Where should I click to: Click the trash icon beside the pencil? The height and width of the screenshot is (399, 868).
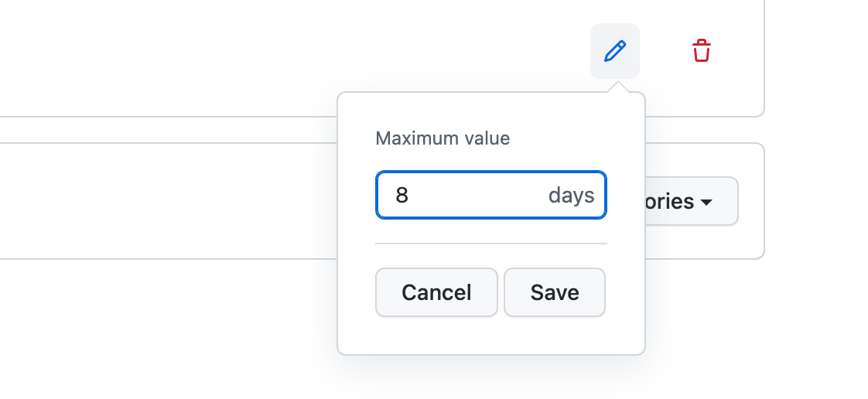click(701, 51)
